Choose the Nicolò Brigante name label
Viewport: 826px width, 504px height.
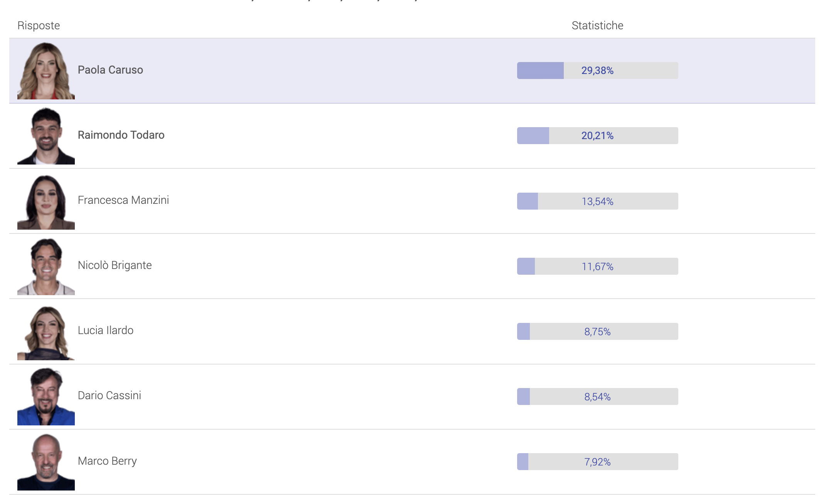pyautogui.click(x=115, y=265)
